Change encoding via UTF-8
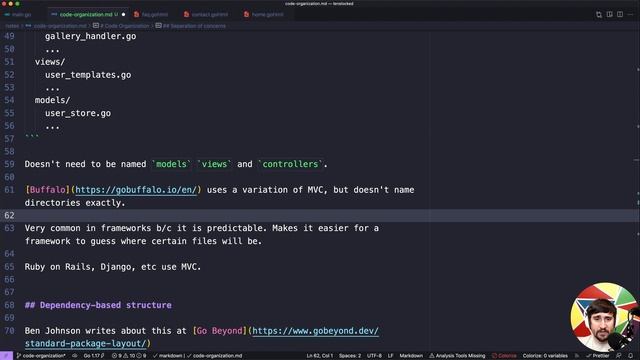The width and height of the screenshot is (640, 360). click(374, 356)
